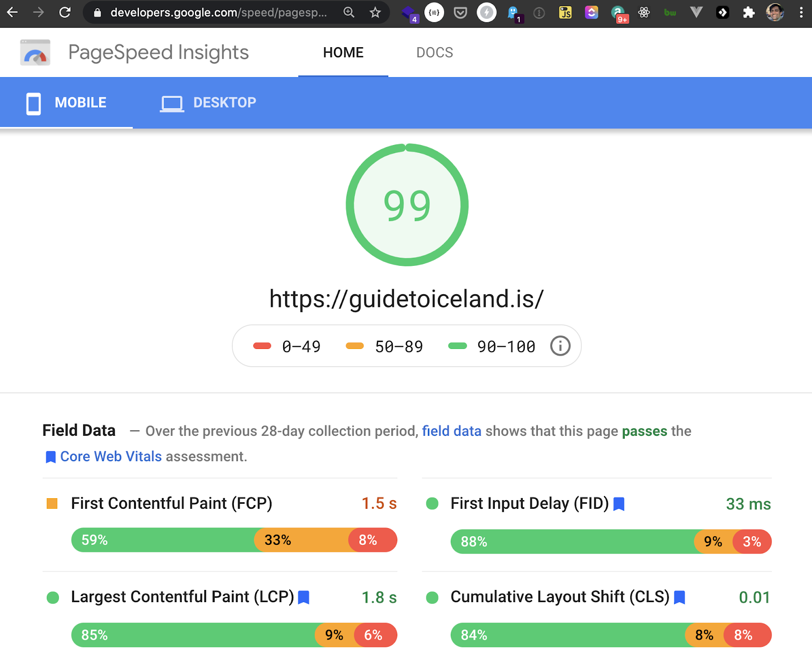Select the MOBILE results tab
Viewport: 812px width, 662px height.
66,102
